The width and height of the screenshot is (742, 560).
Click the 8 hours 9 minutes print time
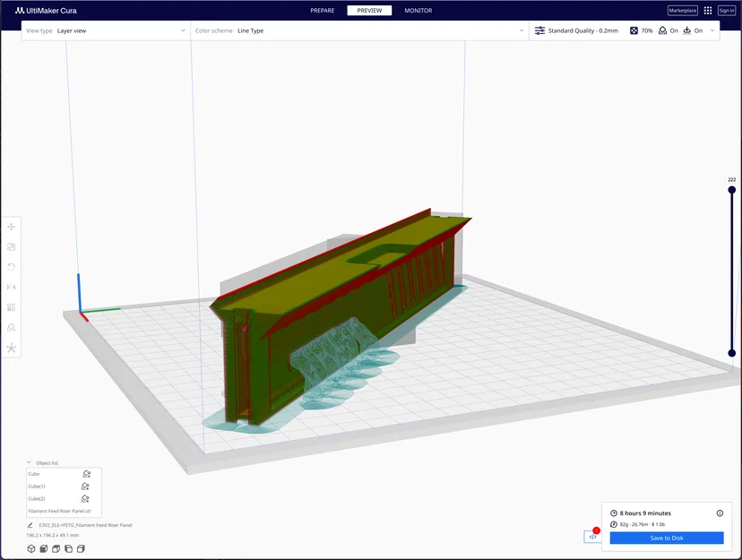645,513
